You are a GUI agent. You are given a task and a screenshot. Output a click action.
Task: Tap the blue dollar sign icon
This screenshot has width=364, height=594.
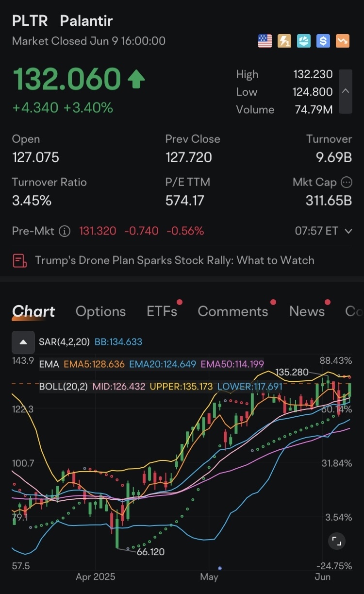(x=323, y=41)
